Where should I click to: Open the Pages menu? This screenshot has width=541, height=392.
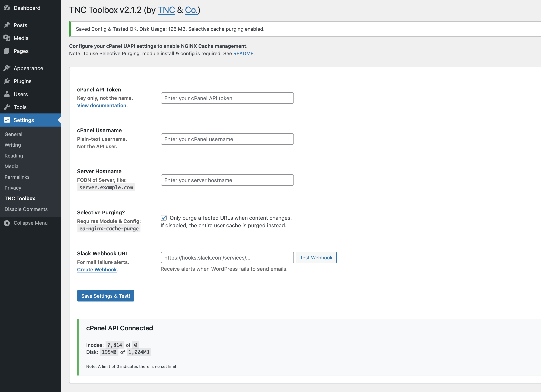click(30, 51)
